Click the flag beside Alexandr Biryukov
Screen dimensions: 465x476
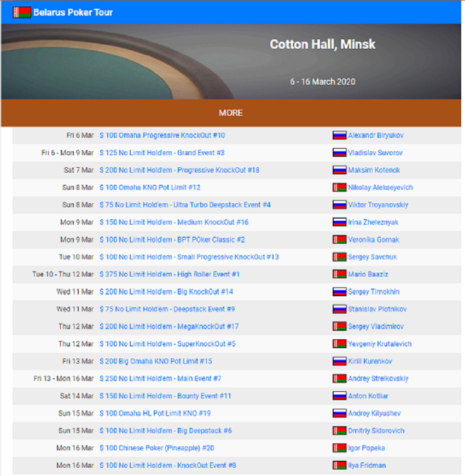(339, 136)
